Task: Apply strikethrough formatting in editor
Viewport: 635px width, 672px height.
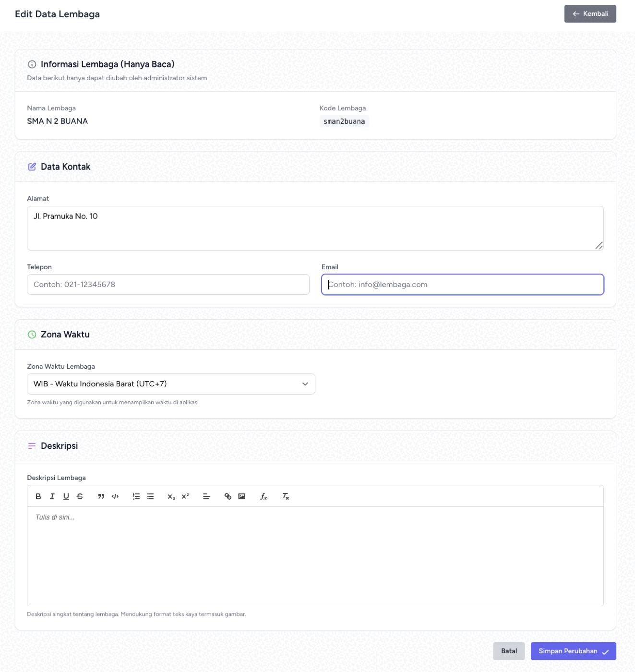Action: point(80,496)
